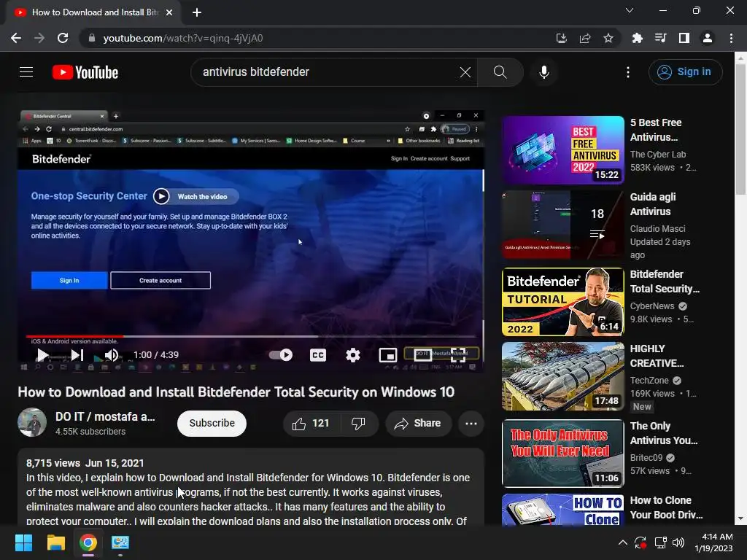
Task: Turn on closed captions
Action: point(318,355)
